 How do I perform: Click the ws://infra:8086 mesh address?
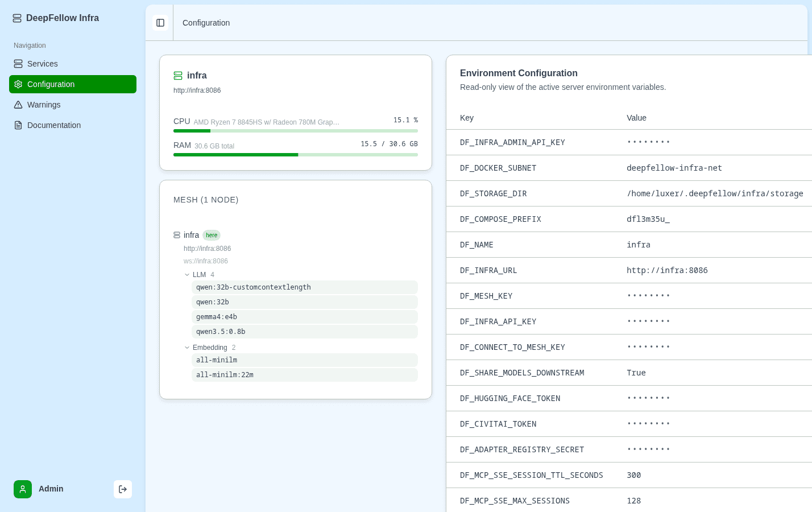click(206, 261)
